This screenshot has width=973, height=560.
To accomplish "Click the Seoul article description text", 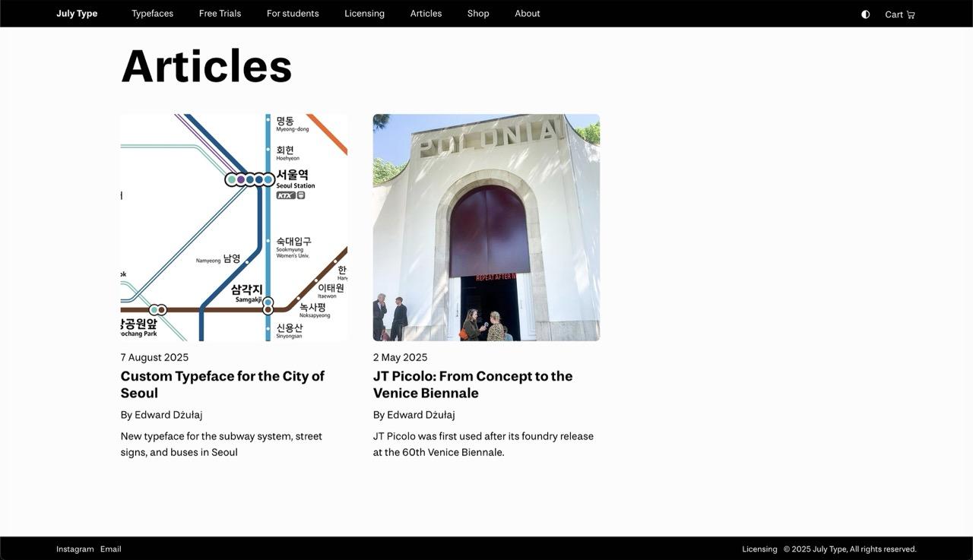I will (221, 445).
